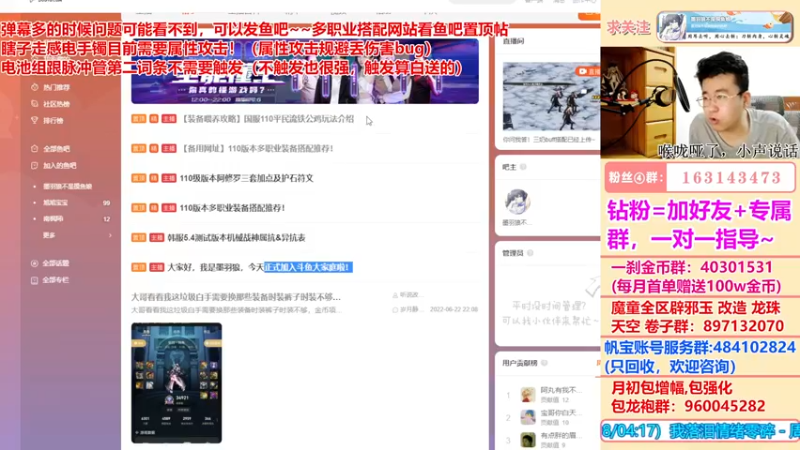Open rank 1 contributor name 阿丸有我不…

tap(561, 390)
